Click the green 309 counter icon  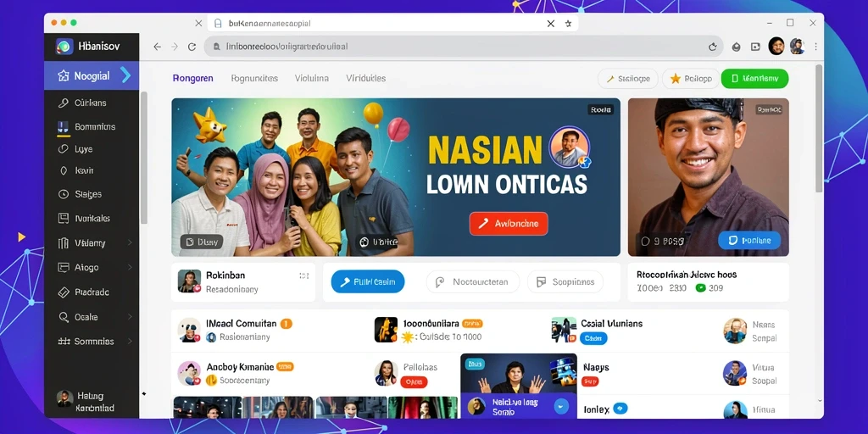point(700,288)
